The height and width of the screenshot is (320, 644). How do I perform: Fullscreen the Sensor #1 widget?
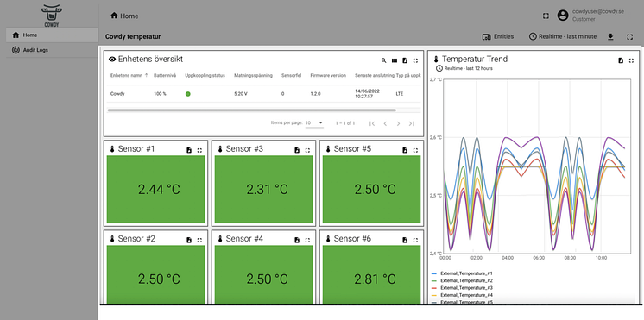(199, 150)
